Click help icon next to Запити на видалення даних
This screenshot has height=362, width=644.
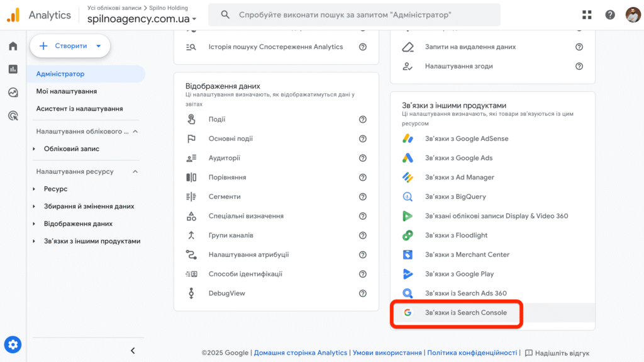[579, 47]
